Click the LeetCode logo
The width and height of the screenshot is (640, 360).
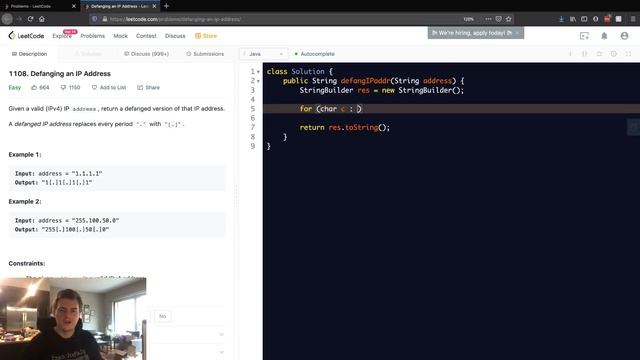pos(26,36)
